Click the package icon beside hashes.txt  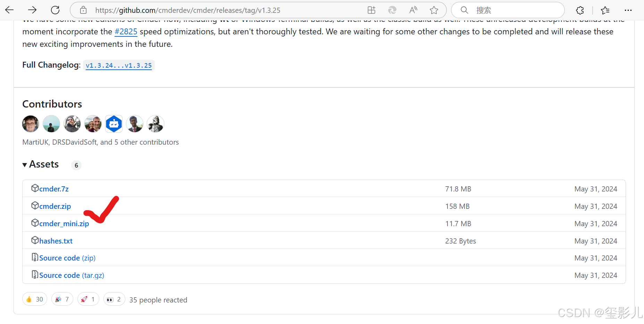(35, 240)
